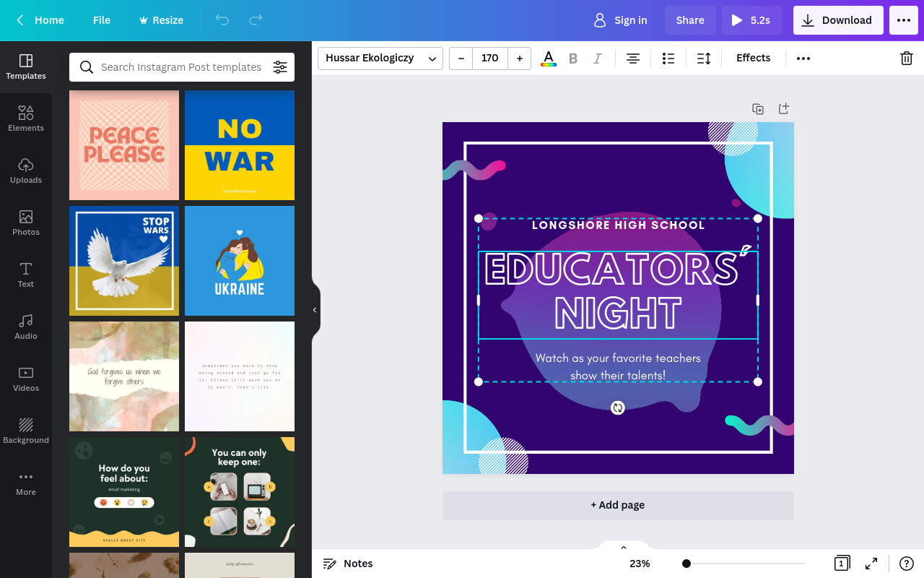Open the Background sidebar panel
Image resolution: width=924 pixels, height=578 pixels.
(x=26, y=431)
